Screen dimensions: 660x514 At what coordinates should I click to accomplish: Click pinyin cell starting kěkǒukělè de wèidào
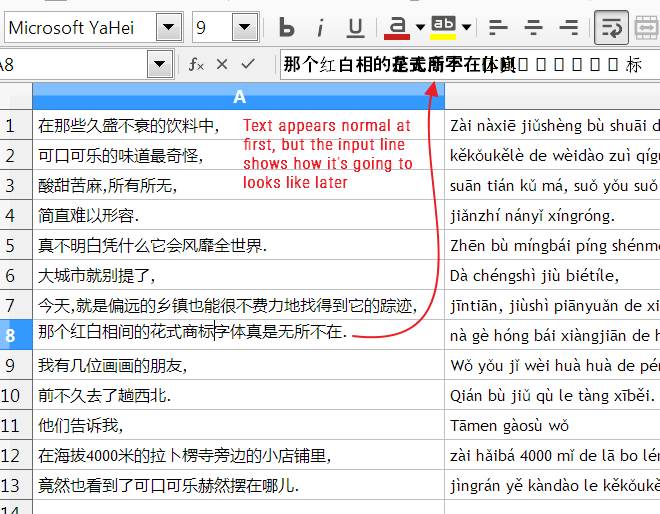pos(552,155)
